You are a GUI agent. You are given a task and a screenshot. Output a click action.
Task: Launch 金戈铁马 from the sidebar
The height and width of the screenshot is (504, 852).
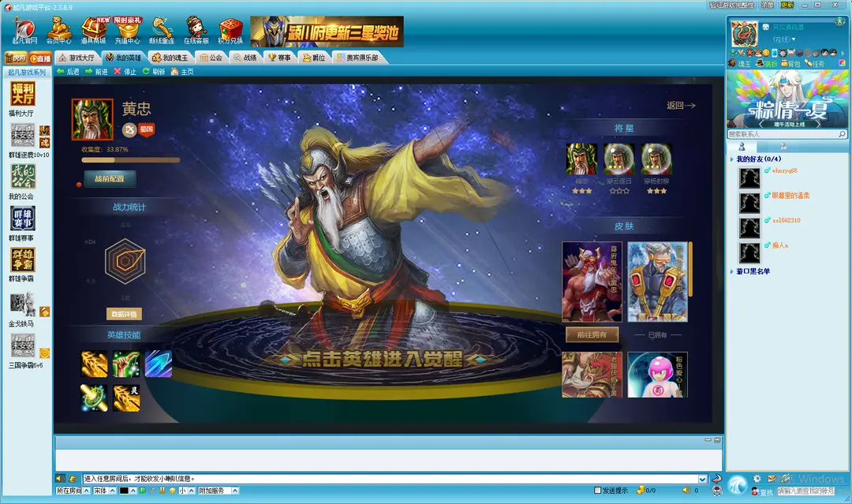[x=23, y=309]
